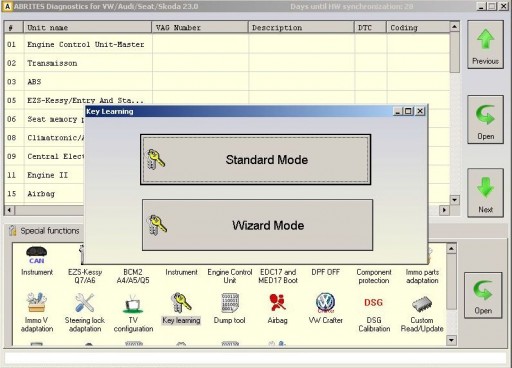Select Component protection function label
The width and height of the screenshot is (512, 368).
pos(374,276)
